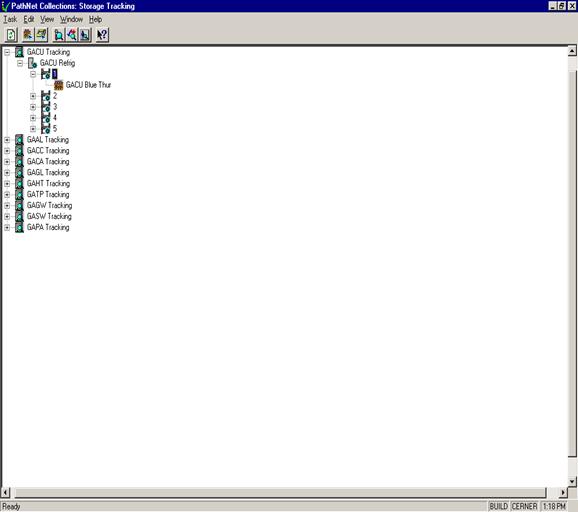The width and height of the screenshot is (578, 512).
Task: Click the context help arrow-question icon
Action: point(102,35)
